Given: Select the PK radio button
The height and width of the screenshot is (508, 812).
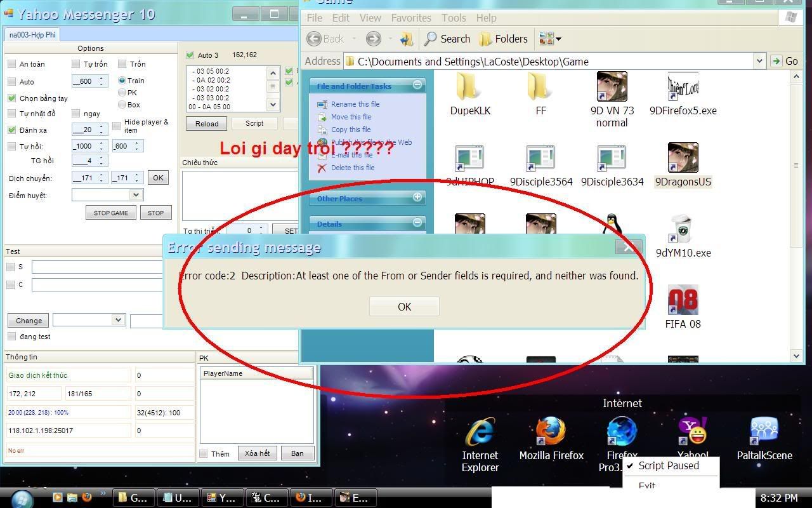Looking at the screenshot, I should (122, 93).
